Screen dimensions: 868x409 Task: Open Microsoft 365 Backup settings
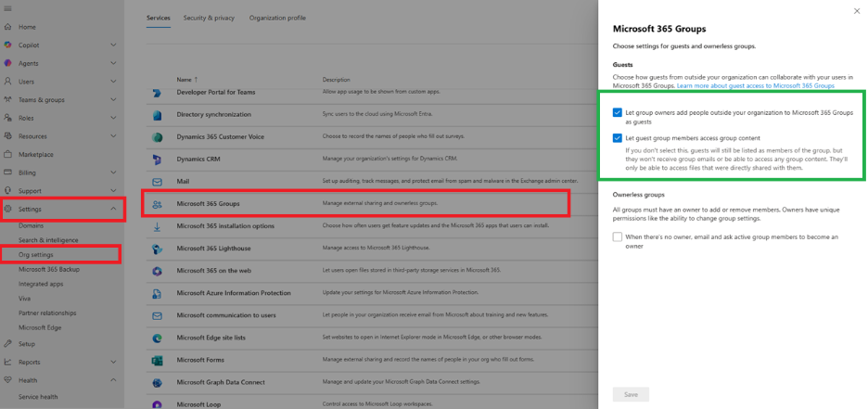point(49,270)
